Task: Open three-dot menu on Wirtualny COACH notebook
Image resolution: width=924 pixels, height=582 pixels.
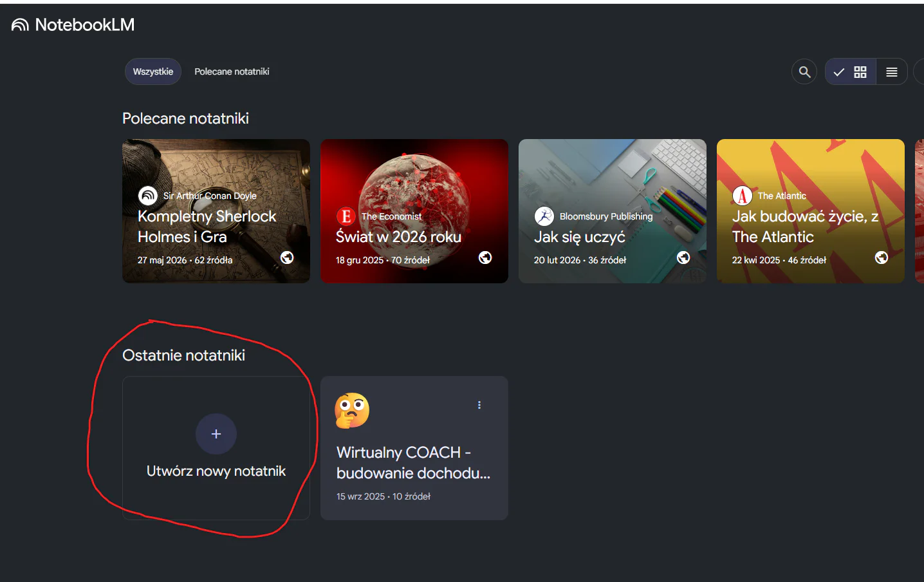Action: 479,405
